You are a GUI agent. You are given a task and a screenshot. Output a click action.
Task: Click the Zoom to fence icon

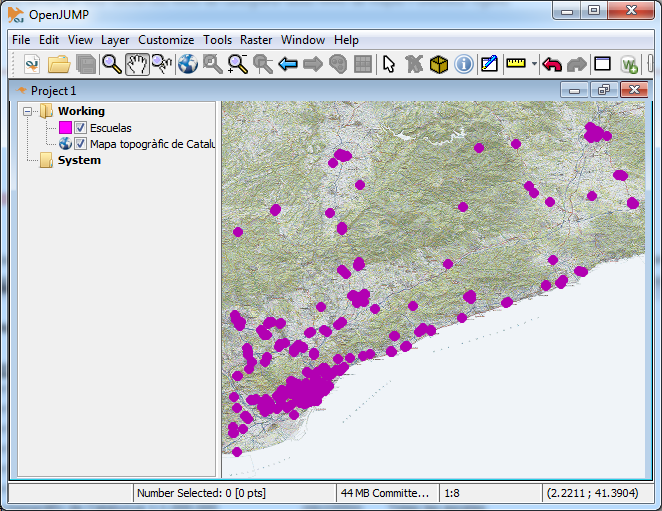238,64
